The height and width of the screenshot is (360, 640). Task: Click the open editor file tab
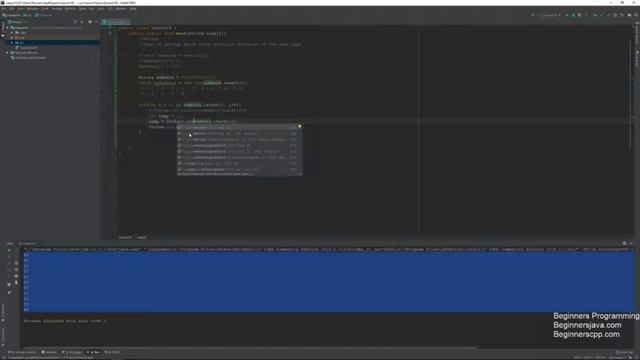[116, 22]
